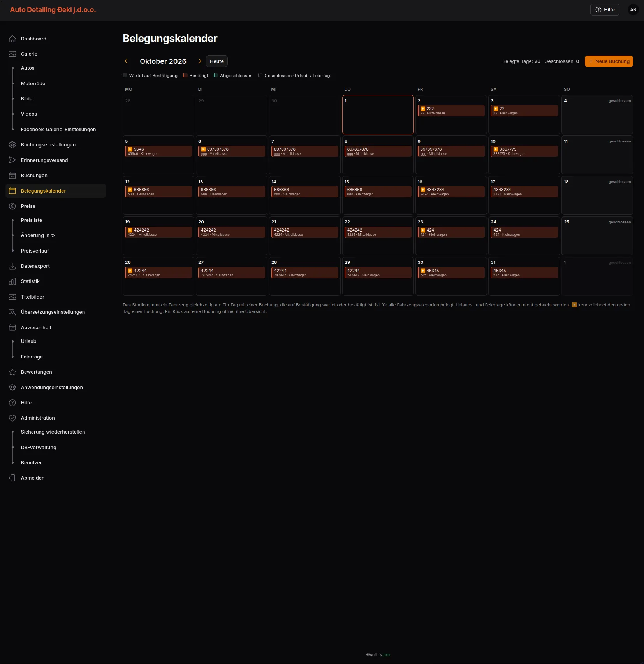Open Motorräder gallery submenu
This screenshot has height=664, width=644.
pos(34,83)
